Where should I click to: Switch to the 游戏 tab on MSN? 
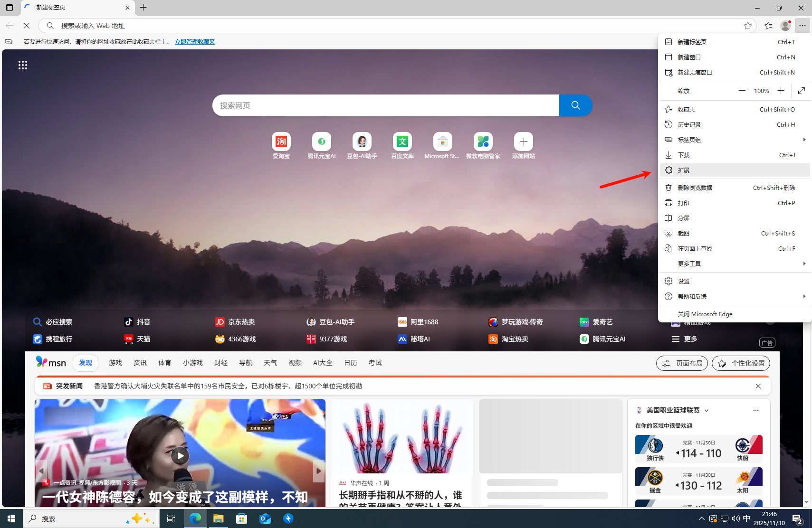[115, 363]
